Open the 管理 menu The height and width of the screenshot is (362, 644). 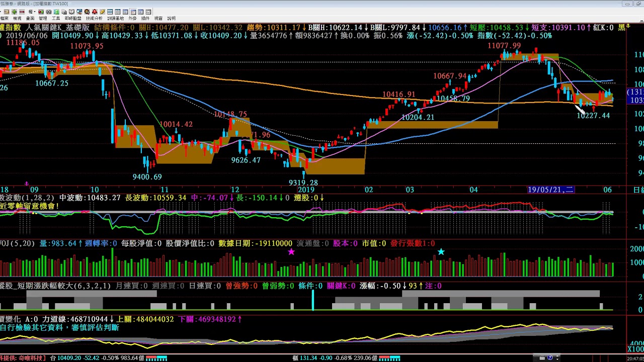(x=43, y=18)
